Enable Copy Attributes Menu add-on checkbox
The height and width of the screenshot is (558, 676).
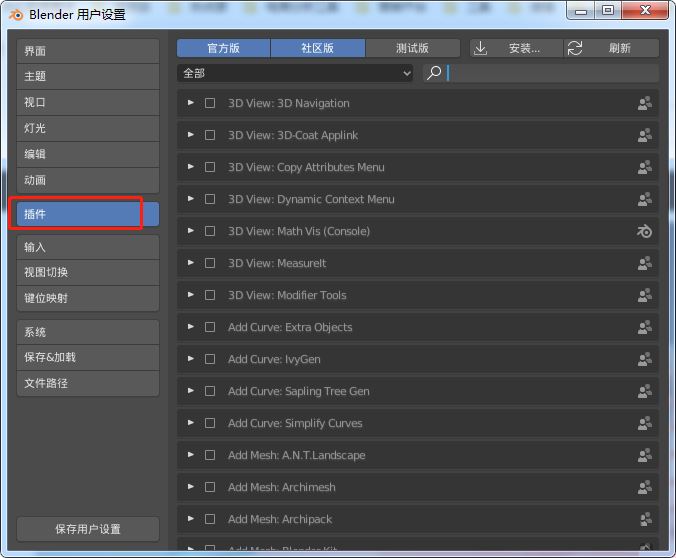tap(210, 167)
